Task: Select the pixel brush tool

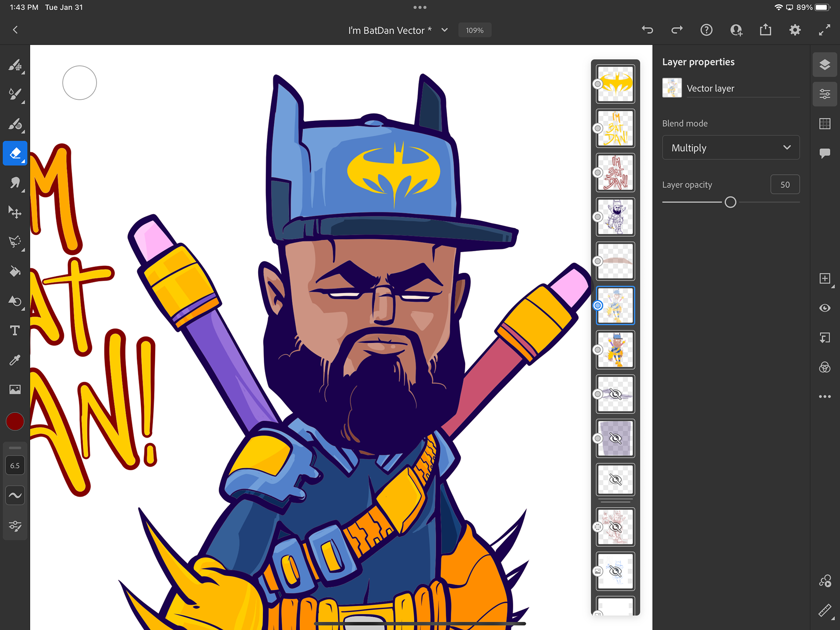Action: [x=15, y=66]
